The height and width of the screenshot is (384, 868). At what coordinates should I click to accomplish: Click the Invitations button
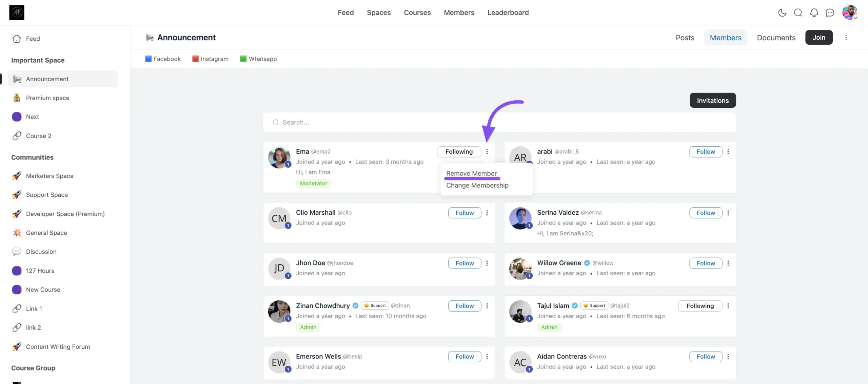[x=713, y=100]
